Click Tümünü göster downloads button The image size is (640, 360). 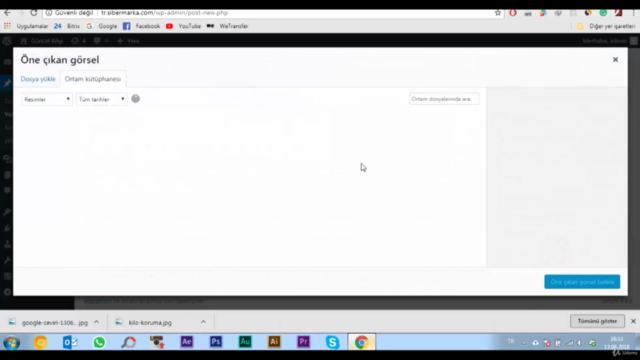[597, 321]
